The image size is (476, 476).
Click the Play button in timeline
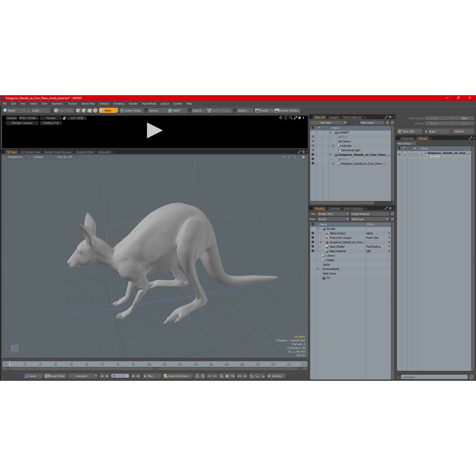pyautogui.click(x=151, y=376)
